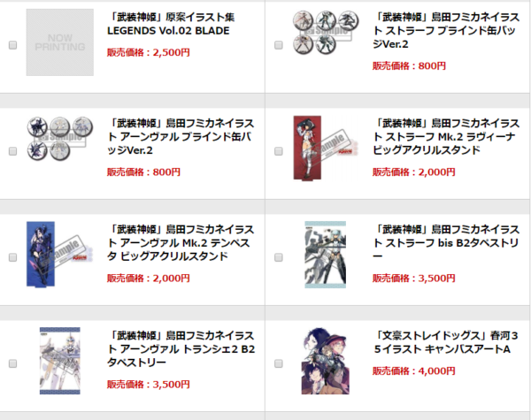531x420 pixels.
Task: Select checkbox for アーンヴァル ブラインド缶バッジVer.2
Action: tap(13, 151)
